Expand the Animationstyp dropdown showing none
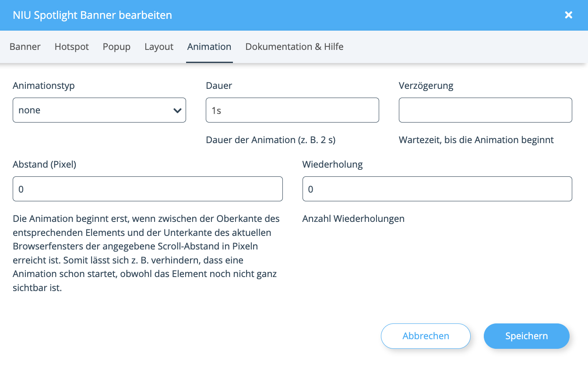The width and height of the screenshot is (588, 365). pos(99,110)
